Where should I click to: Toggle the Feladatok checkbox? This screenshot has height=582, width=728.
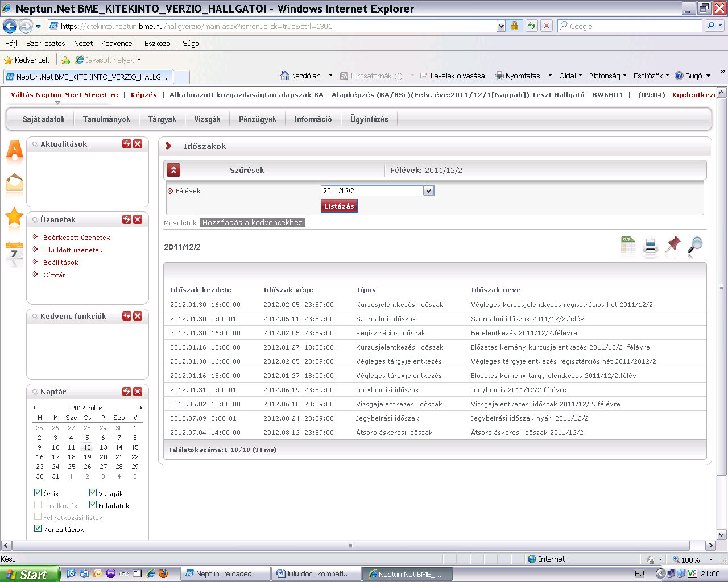click(x=93, y=505)
